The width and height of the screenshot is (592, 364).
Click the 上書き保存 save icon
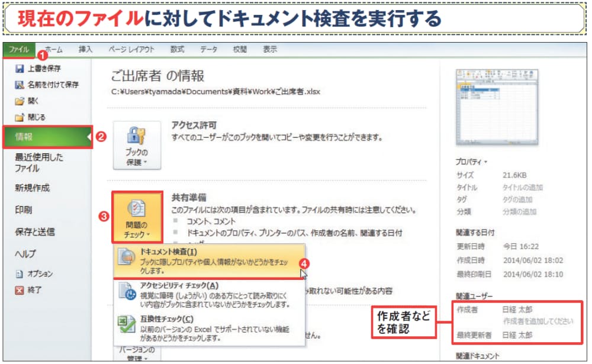19,69
